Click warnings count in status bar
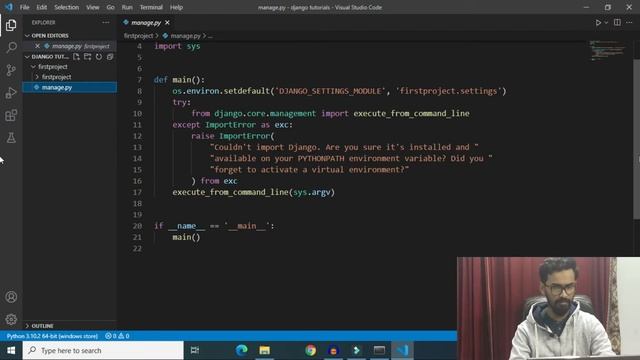This screenshot has height=360, width=640. [124, 336]
